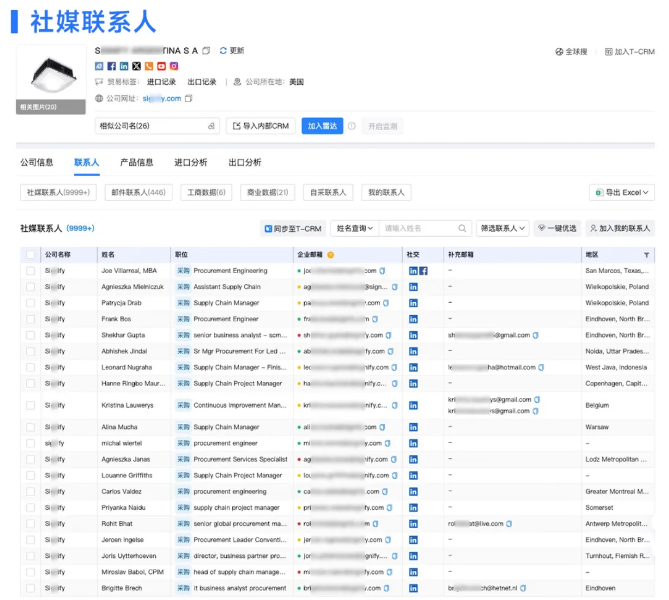Copy Rohit Bhat's live.com email icon
Screen dimensions: 669x600
point(509,524)
